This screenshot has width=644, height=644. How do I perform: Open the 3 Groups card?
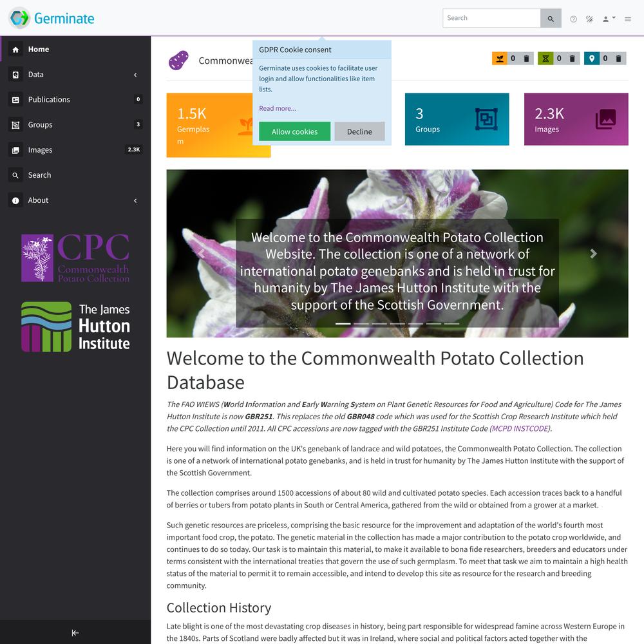tap(457, 119)
